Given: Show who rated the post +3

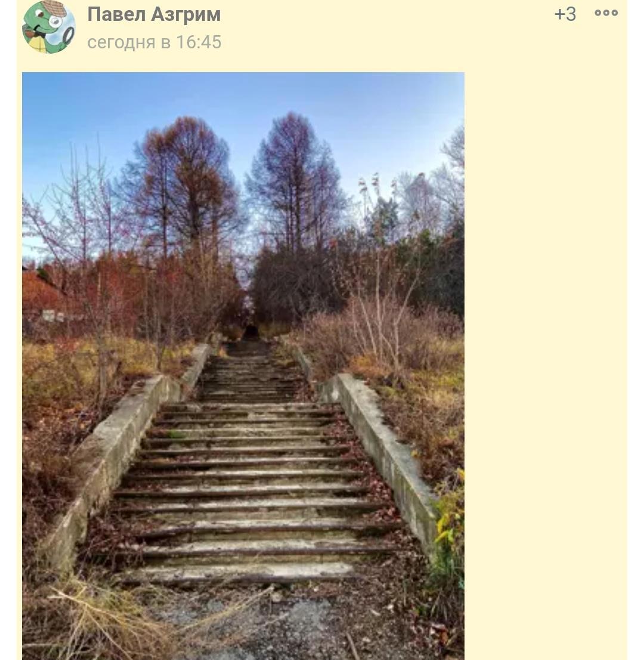Looking at the screenshot, I should 565,14.
